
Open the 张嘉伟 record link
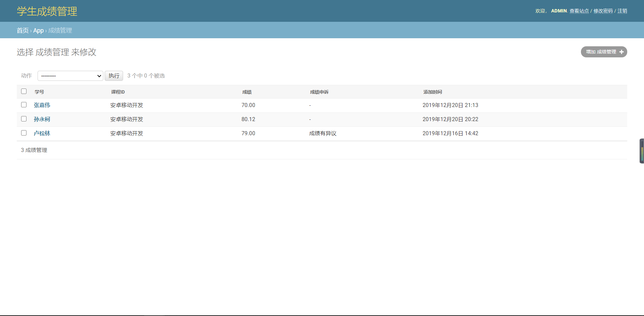[42, 105]
